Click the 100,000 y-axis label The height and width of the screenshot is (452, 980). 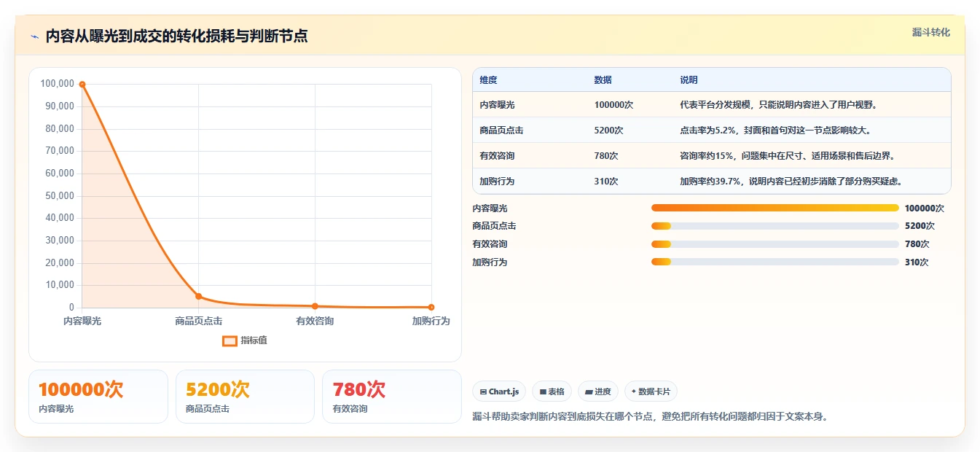[x=58, y=84]
